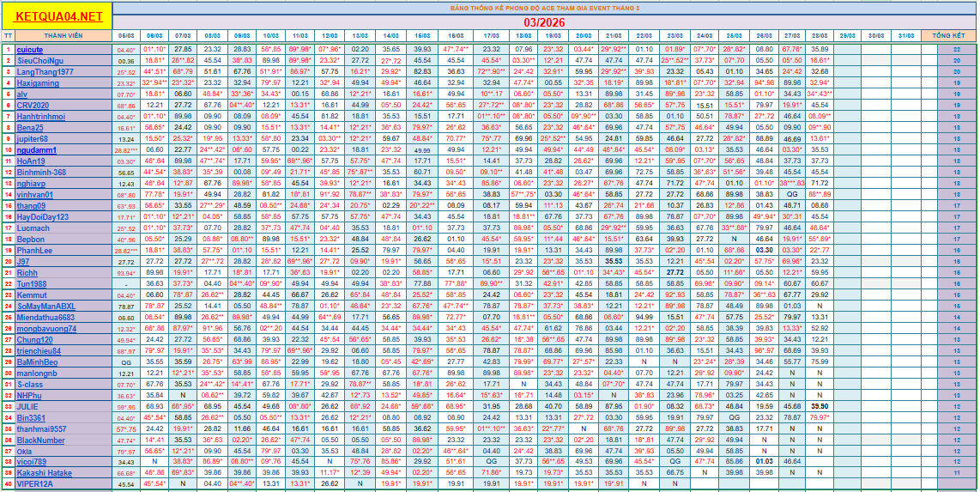Open the KETQUA04.NET site link

point(58,17)
